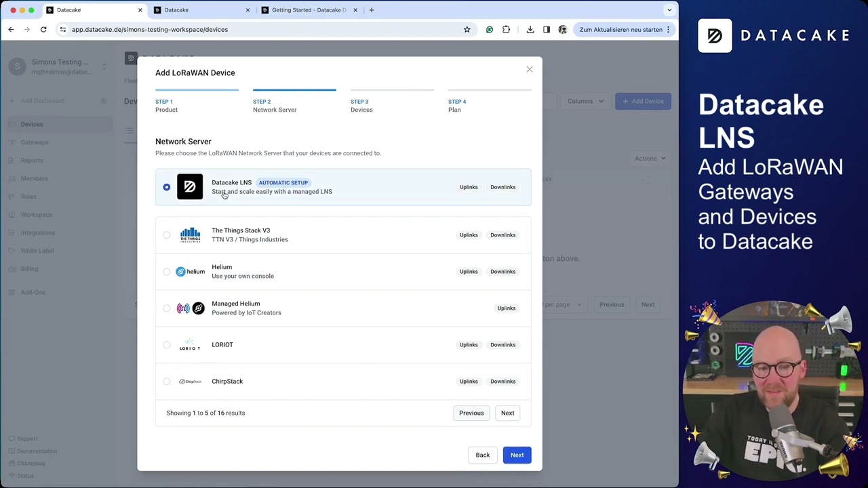Open the Status link
This screenshot has height=488, width=868.
click(25, 476)
